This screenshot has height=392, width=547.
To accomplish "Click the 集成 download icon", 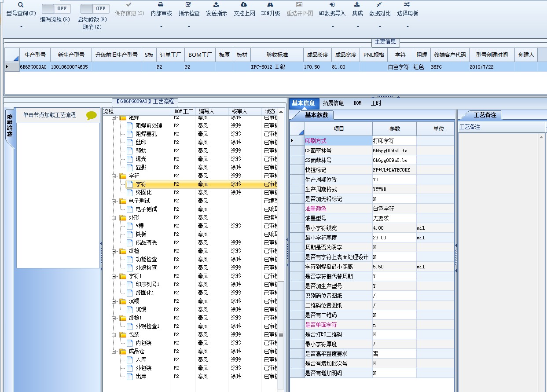I will tap(357, 4).
